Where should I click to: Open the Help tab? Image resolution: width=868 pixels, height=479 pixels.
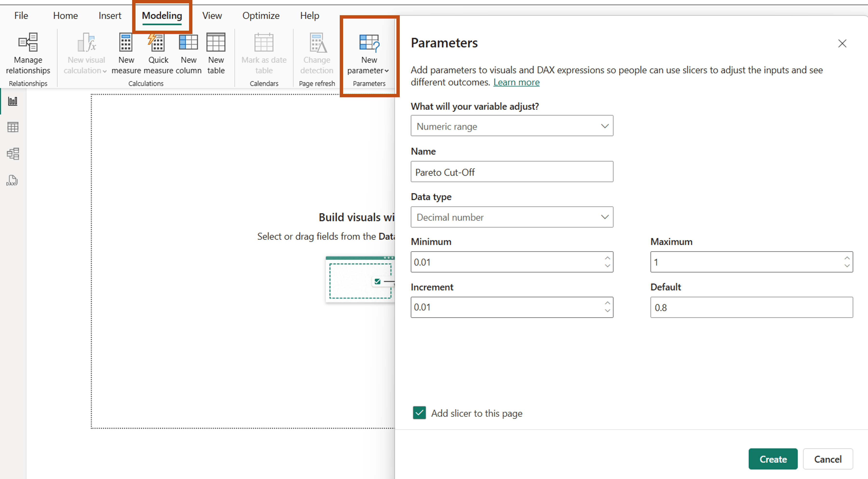point(309,15)
